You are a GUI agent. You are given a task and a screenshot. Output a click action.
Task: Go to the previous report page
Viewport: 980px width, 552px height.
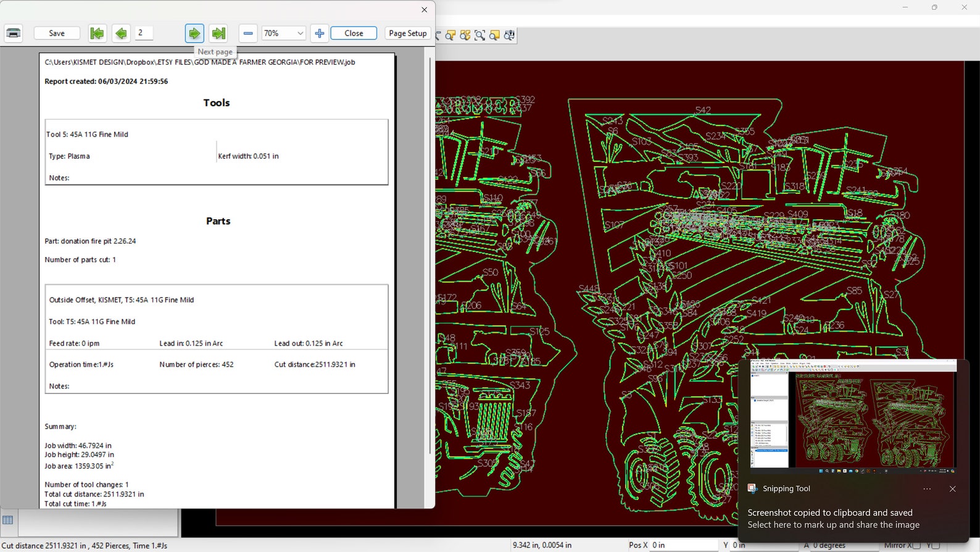click(121, 33)
